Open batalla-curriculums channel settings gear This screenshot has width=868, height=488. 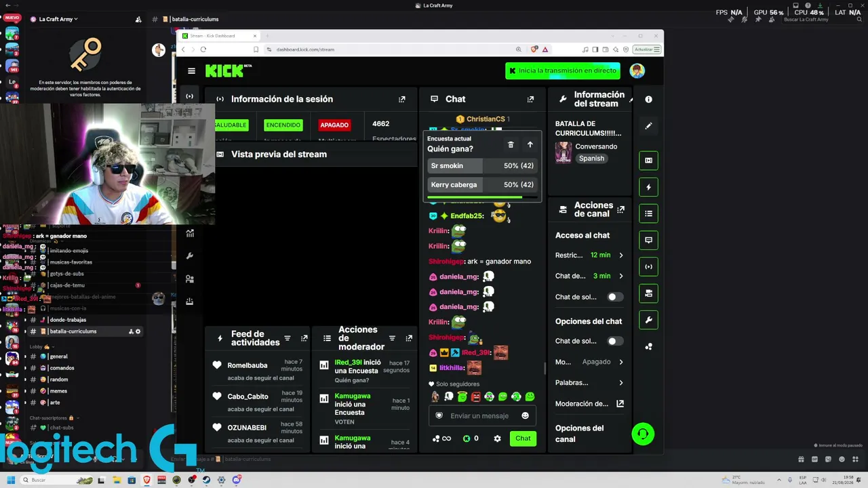(138, 331)
